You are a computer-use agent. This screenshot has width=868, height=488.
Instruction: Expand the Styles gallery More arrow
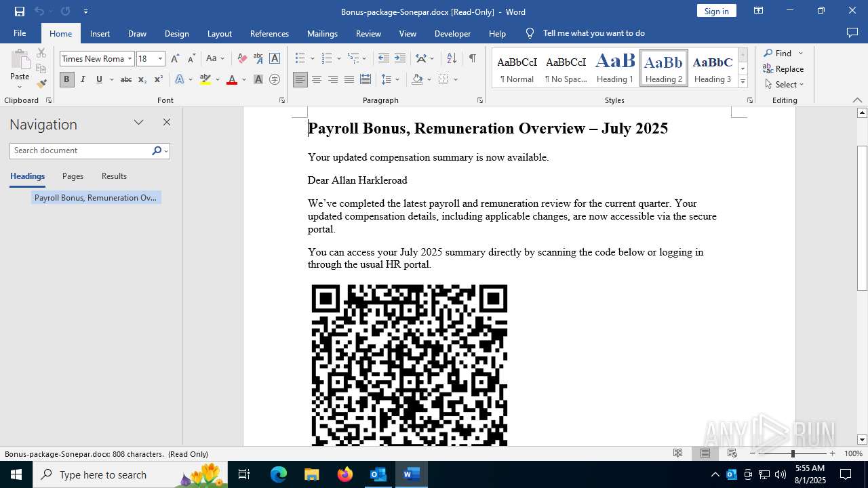743,81
